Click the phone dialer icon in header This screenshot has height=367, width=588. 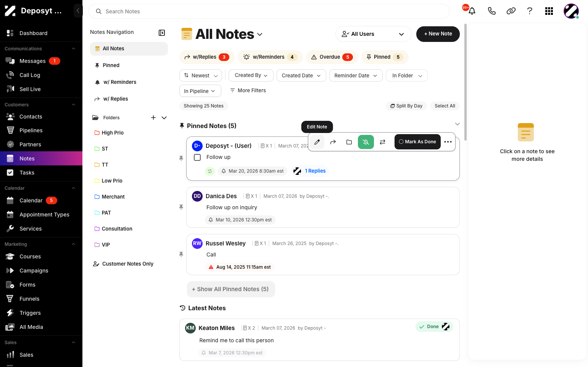492,11
